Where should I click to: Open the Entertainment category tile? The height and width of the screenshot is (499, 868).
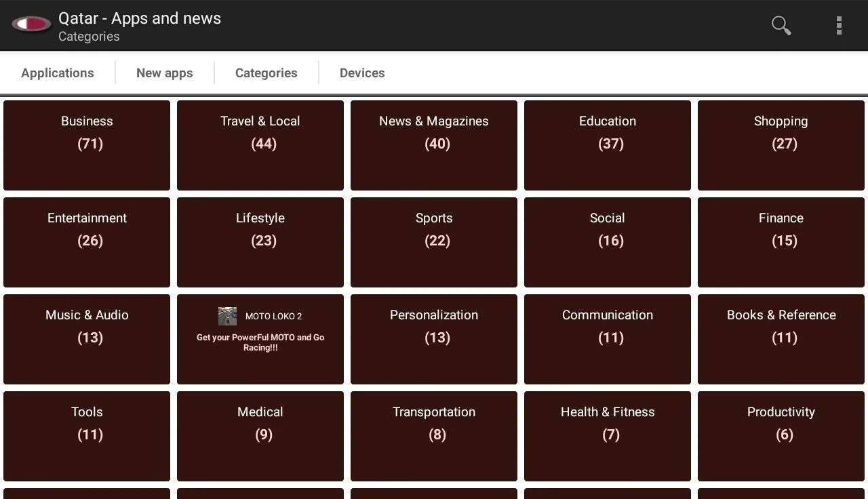click(x=87, y=242)
